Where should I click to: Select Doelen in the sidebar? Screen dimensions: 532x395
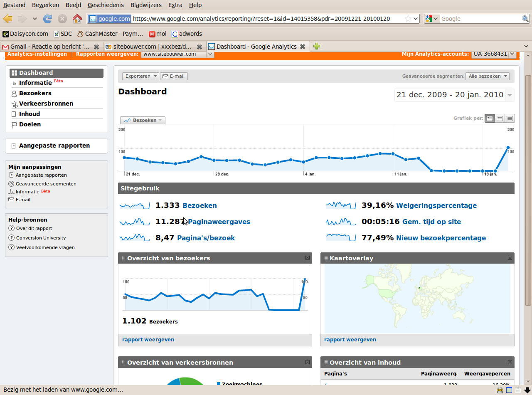(x=30, y=124)
